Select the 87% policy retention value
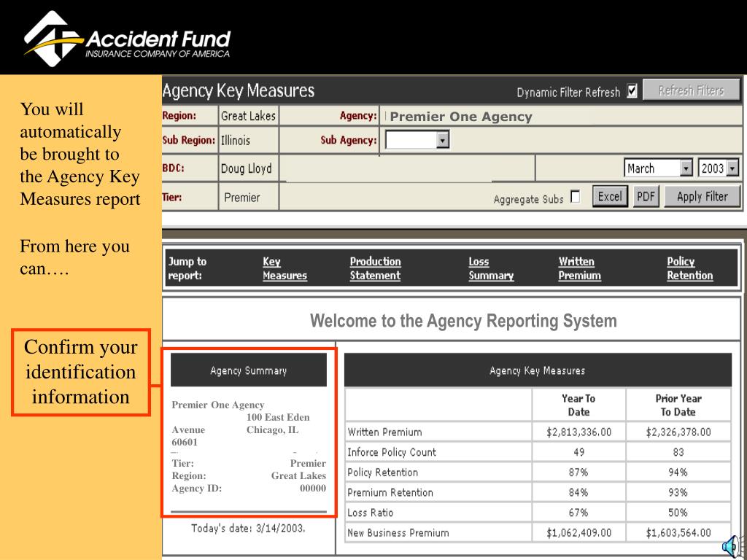This screenshot has height=560, width=747. (578, 472)
